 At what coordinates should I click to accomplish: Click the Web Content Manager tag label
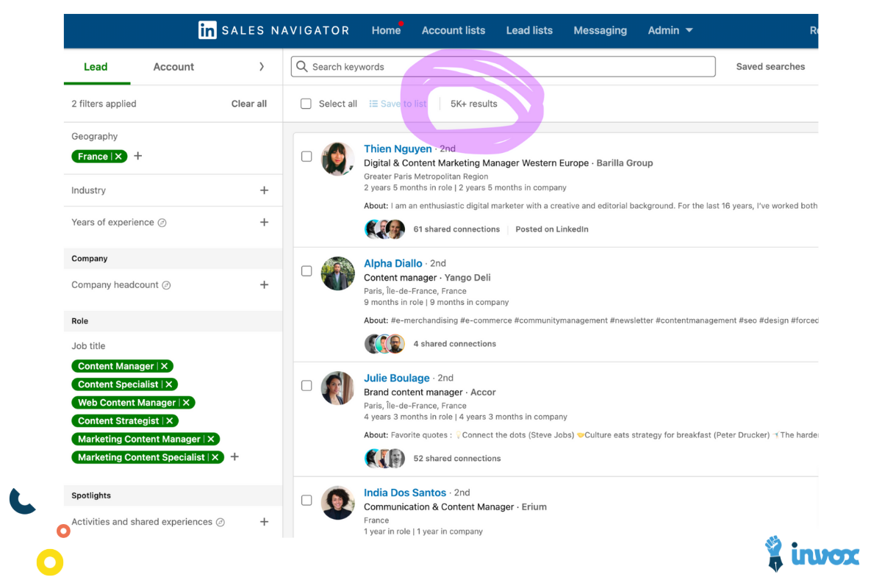point(127,403)
